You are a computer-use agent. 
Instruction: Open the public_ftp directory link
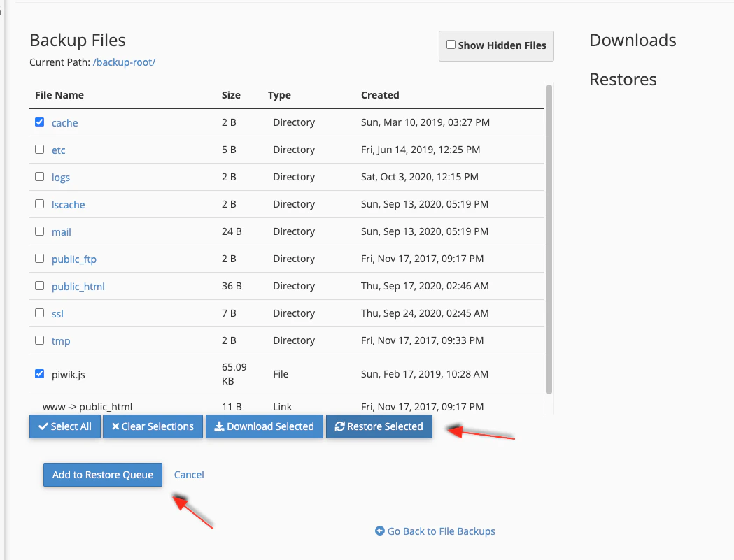coord(74,259)
